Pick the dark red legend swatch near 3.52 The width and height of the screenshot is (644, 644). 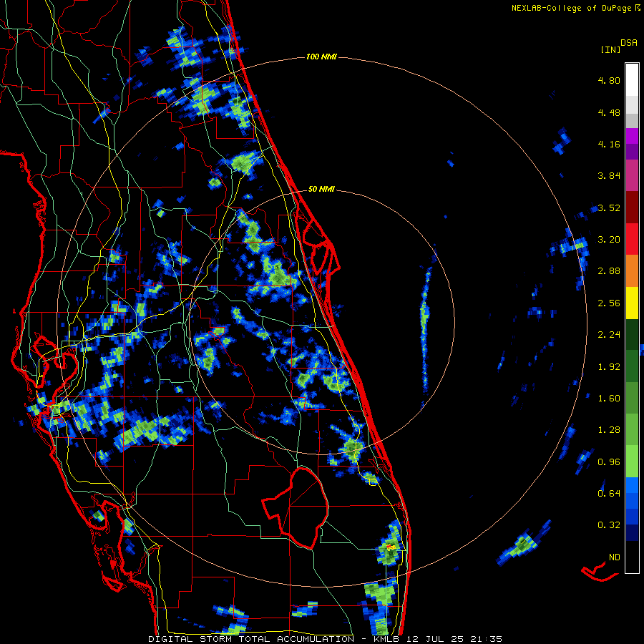(x=632, y=208)
